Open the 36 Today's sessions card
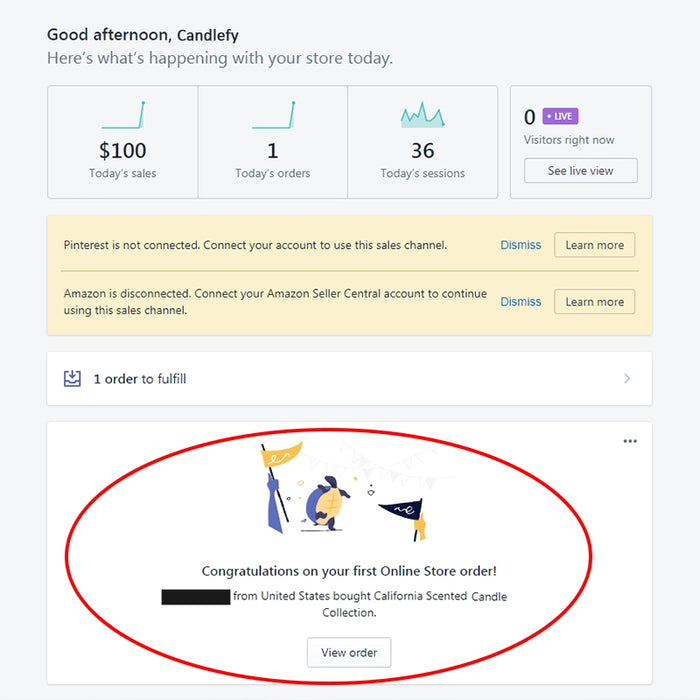700x700 pixels. pyautogui.click(x=422, y=151)
